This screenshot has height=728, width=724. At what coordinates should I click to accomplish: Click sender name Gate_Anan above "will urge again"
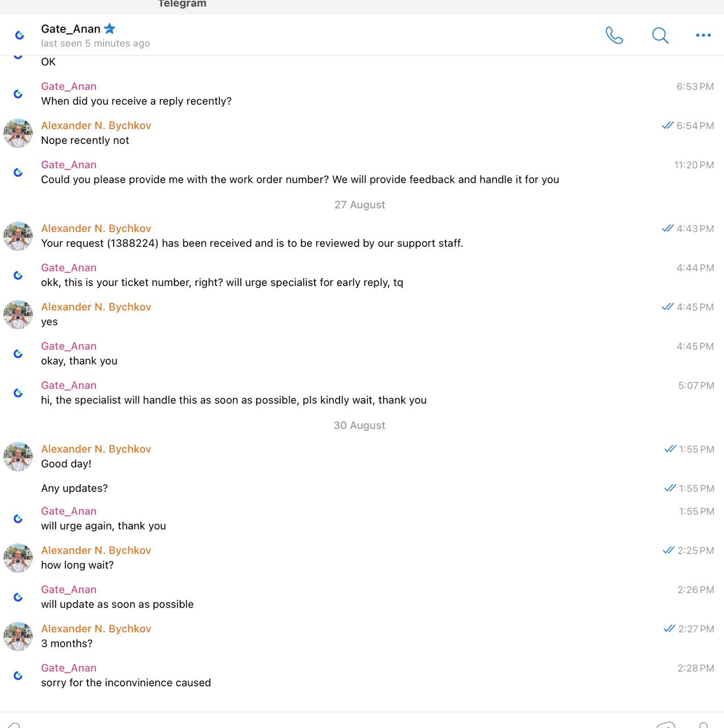point(69,511)
